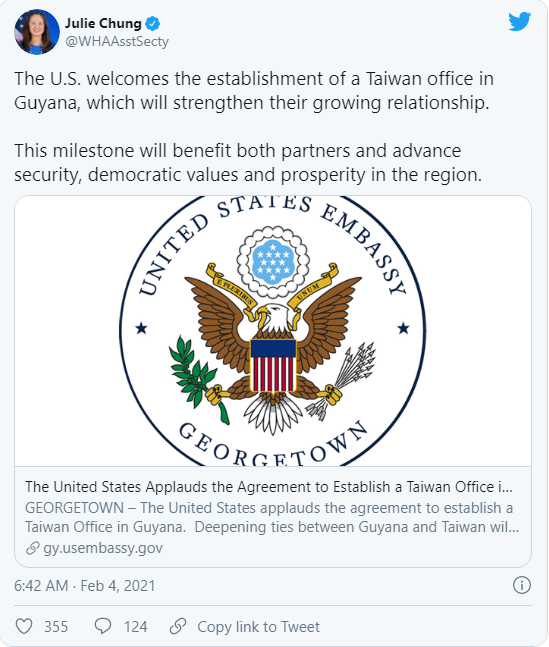Click the link icon beside gy.usembassy.gov

tap(33, 548)
